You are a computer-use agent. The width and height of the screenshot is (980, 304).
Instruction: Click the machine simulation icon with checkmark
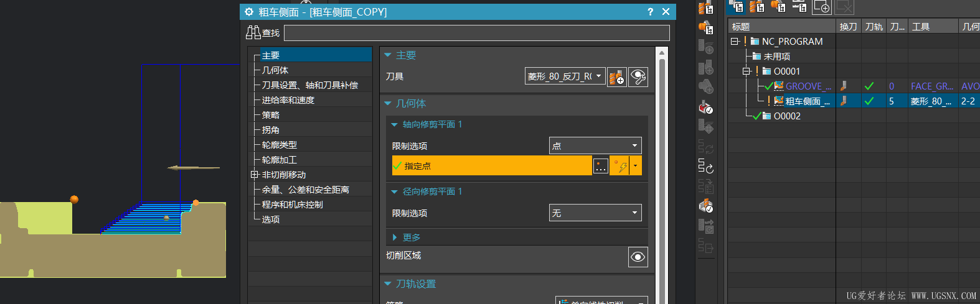[x=705, y=206]
